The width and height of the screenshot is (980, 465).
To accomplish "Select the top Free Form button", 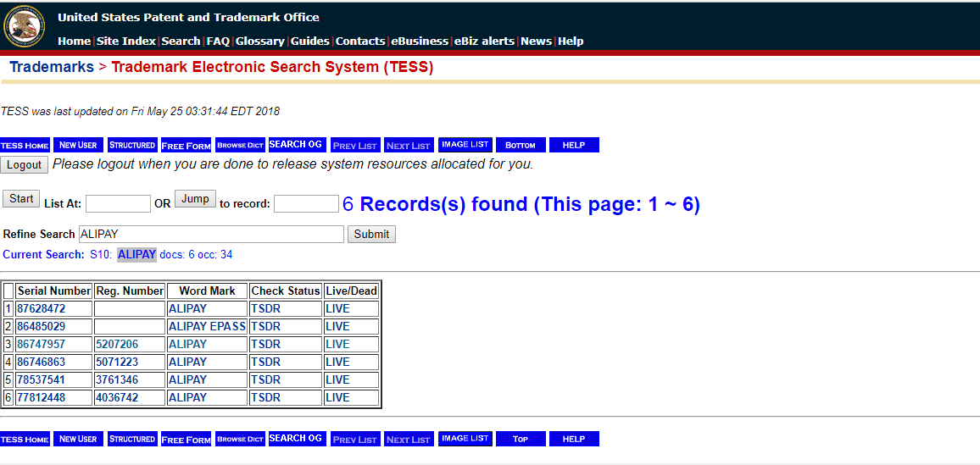I will tap(186, 145).
